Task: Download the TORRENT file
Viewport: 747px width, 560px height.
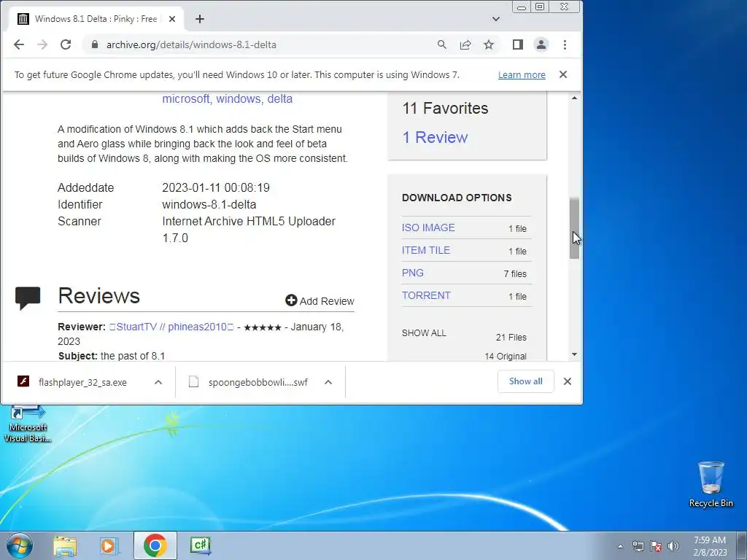Action: [x=426, y=295]
